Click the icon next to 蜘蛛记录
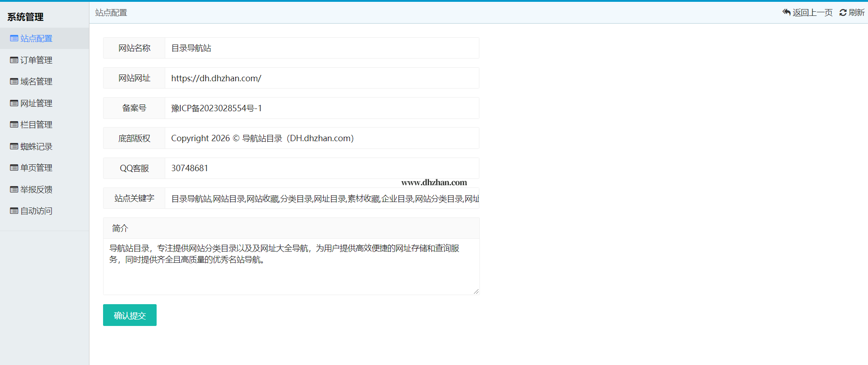Screen dimensions: 868x365 click(x=14, y=146)
